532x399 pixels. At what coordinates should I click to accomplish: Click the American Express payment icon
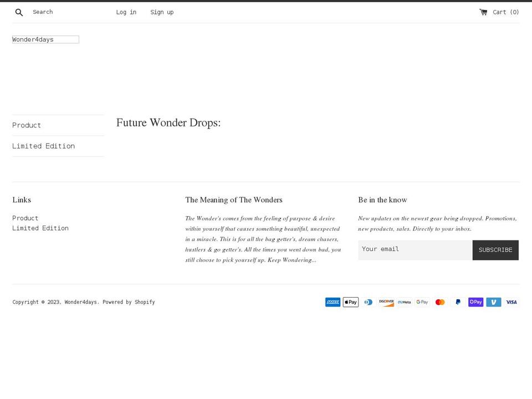click(x=332, y=302)
